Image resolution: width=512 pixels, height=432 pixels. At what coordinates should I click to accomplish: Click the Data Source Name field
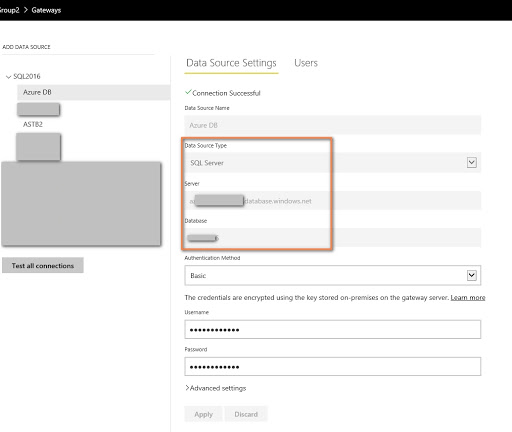click(x=333, y=125)
